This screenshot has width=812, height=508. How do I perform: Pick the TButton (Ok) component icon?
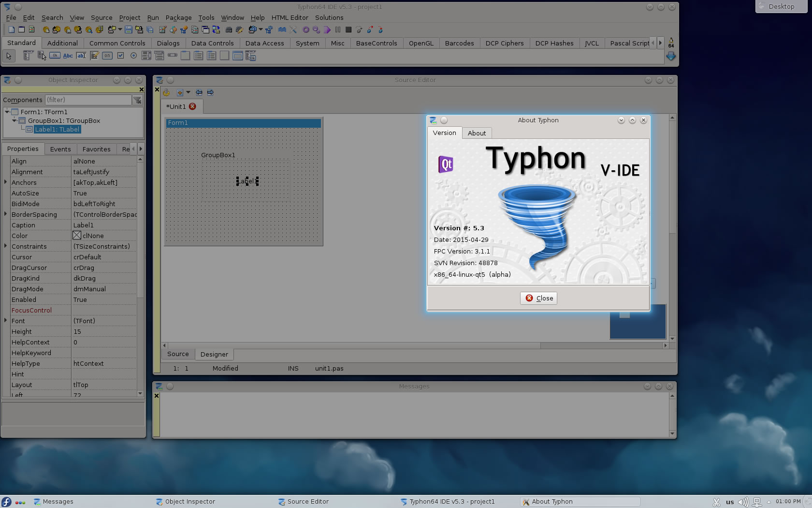click(x=55, y=56)
